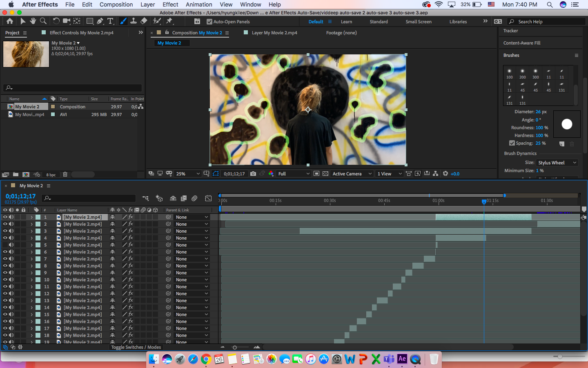
Task: Mute audio on layer 1
Action: 11,217
